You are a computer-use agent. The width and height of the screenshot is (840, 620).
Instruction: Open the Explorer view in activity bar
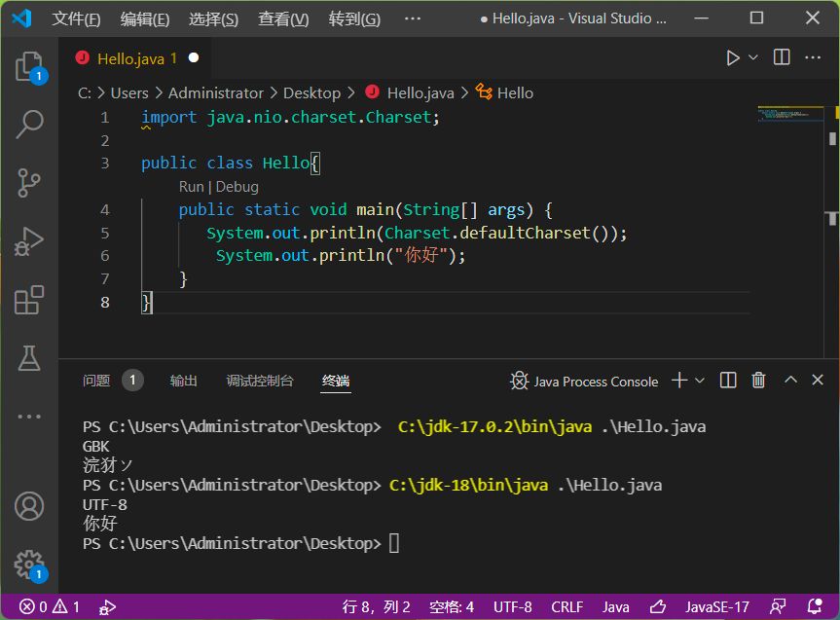point(29,67)
